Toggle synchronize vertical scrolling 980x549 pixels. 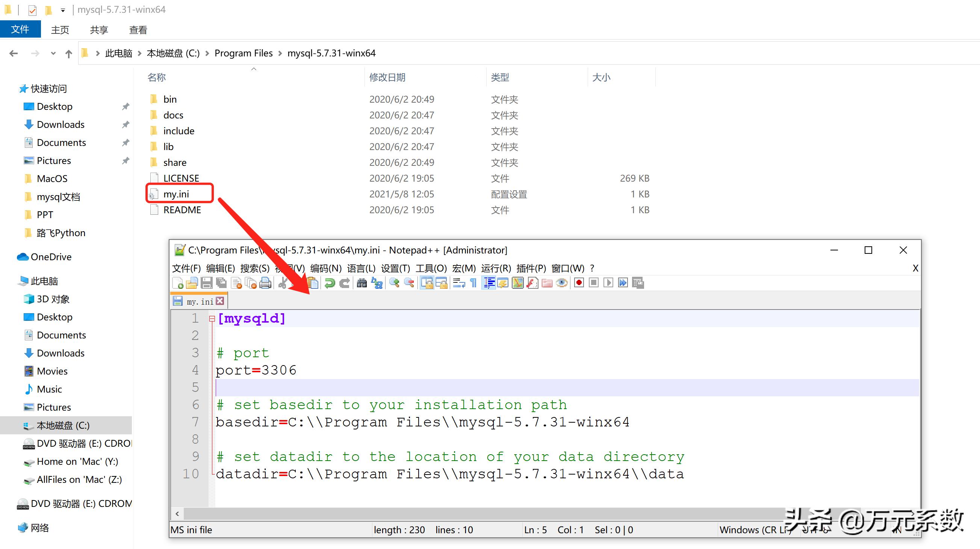[427, 282]
